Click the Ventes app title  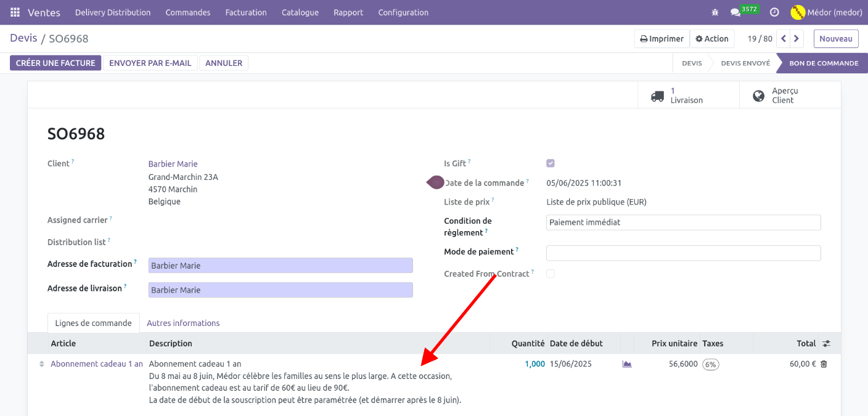pos(44,12)
